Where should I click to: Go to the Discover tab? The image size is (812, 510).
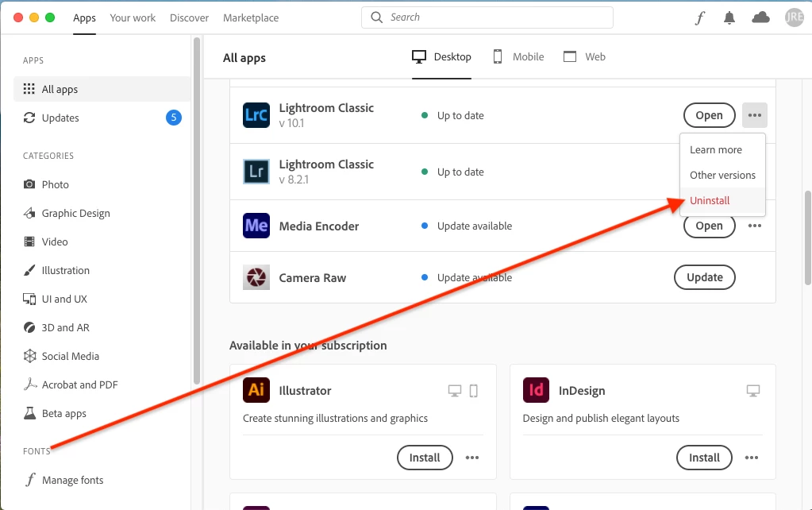tap(189, 18)
